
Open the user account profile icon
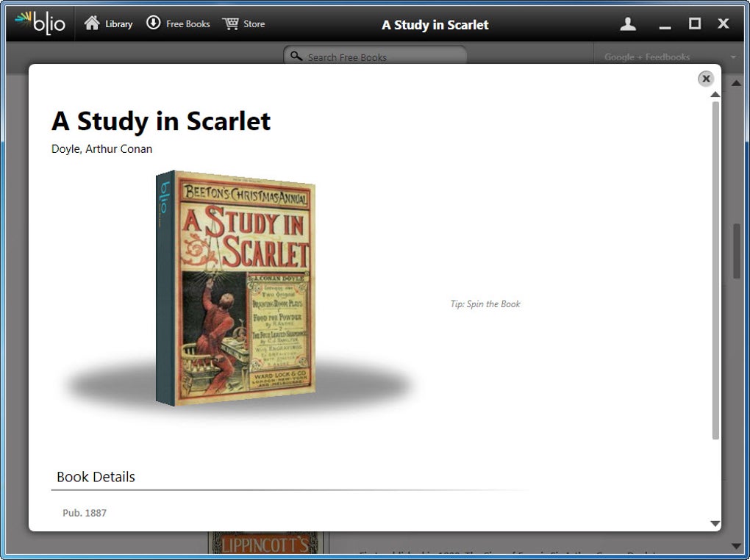(x=628, y=24)
